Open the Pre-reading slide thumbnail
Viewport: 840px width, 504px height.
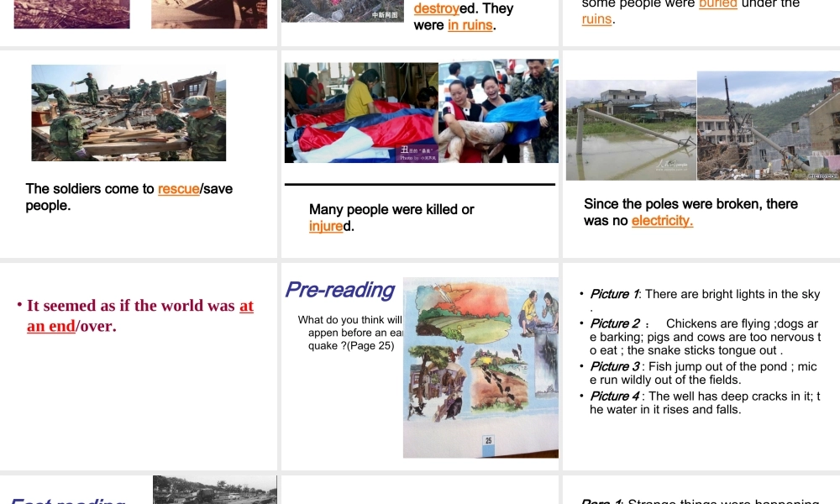(x=420, y=366)
